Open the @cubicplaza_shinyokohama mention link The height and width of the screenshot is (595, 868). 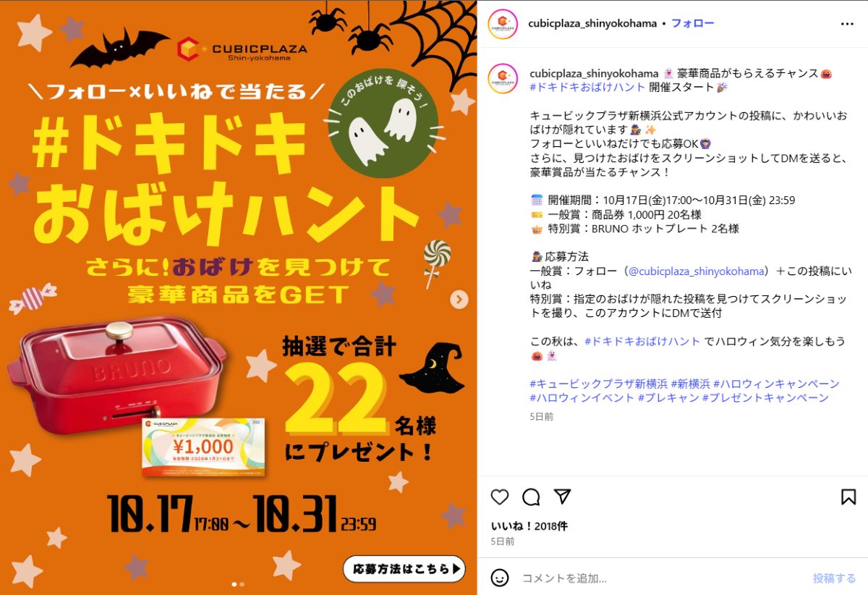tap(697, 271)
